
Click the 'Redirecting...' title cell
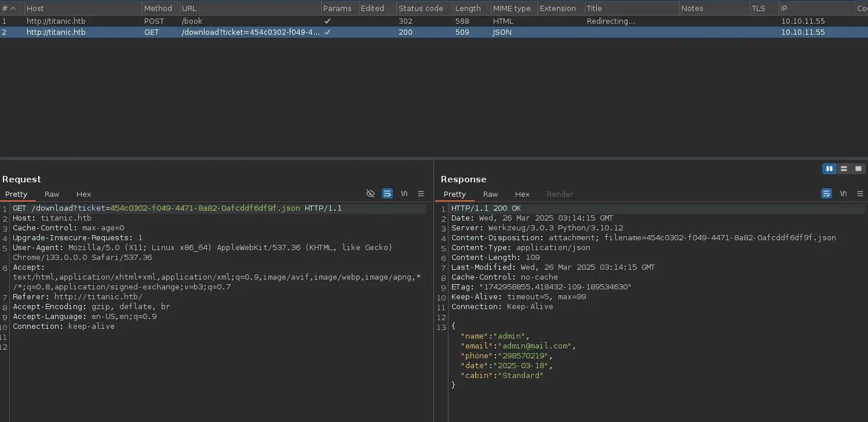611,21
